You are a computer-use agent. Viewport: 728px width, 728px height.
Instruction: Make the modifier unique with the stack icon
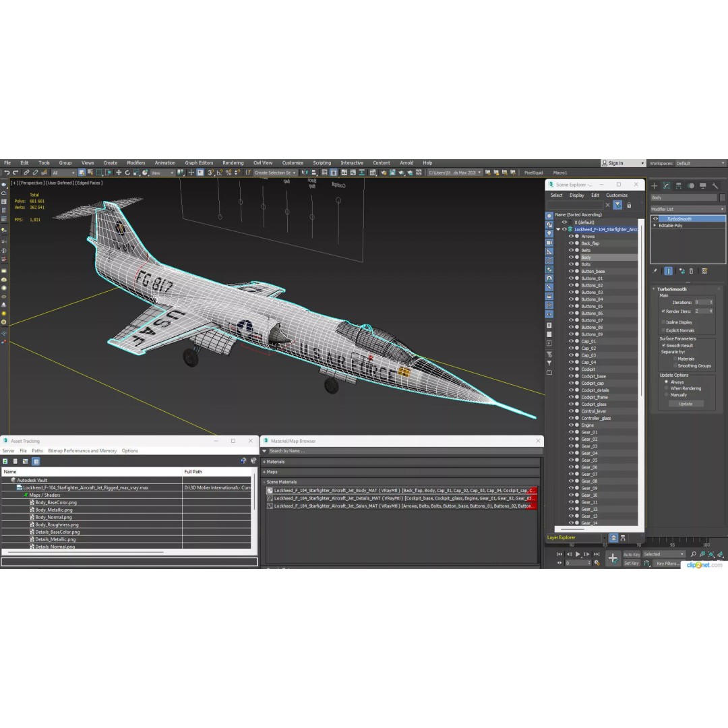681,271
